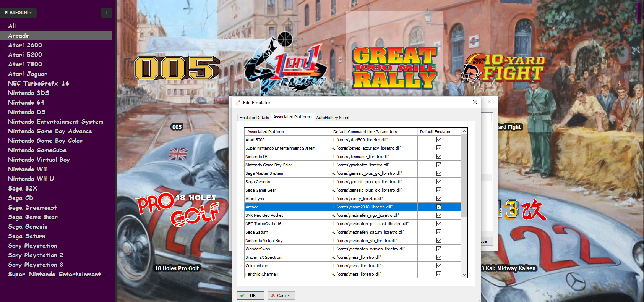The width and height of the screenshot is (644, 302).
Task: Toggle Default Emulator for WonderSwan
Action: point(439,249)
